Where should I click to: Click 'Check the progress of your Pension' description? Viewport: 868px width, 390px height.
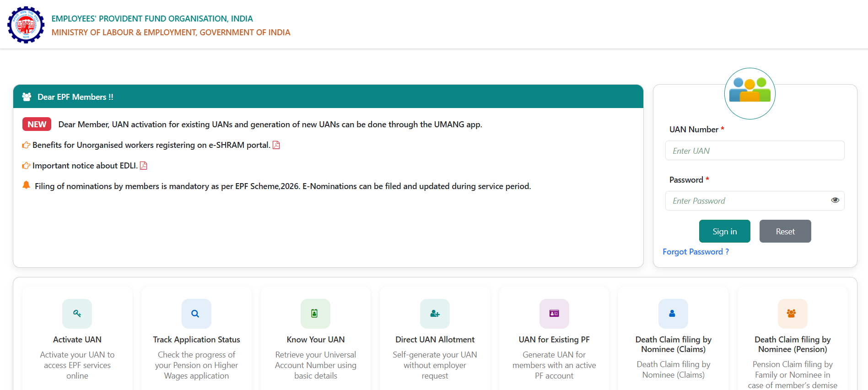point(196,365)
